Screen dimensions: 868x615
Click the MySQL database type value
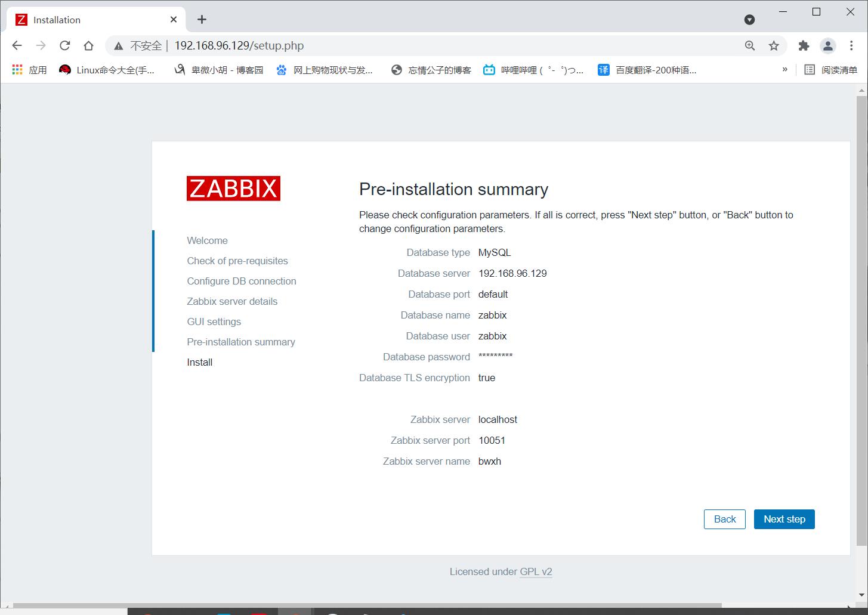point(495,252)
